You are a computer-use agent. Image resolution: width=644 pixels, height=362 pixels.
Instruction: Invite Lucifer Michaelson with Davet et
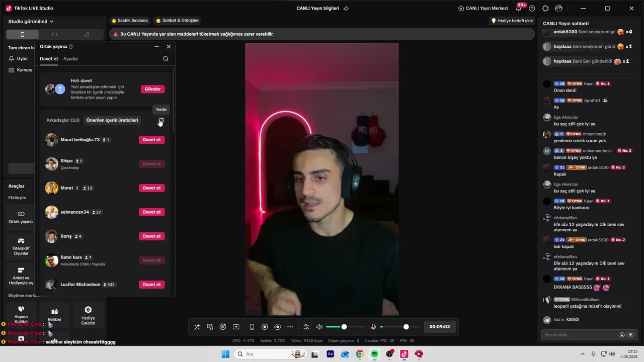(x=151, y=285)
